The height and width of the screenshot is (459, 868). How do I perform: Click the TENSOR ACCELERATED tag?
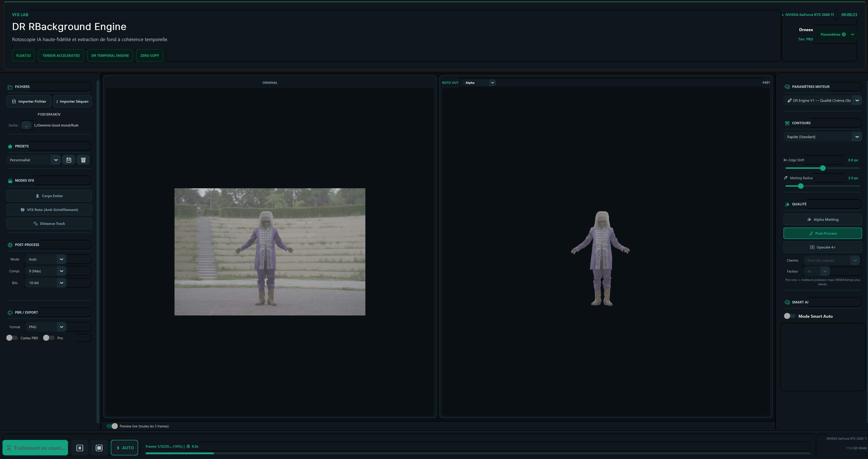point(61,56)
